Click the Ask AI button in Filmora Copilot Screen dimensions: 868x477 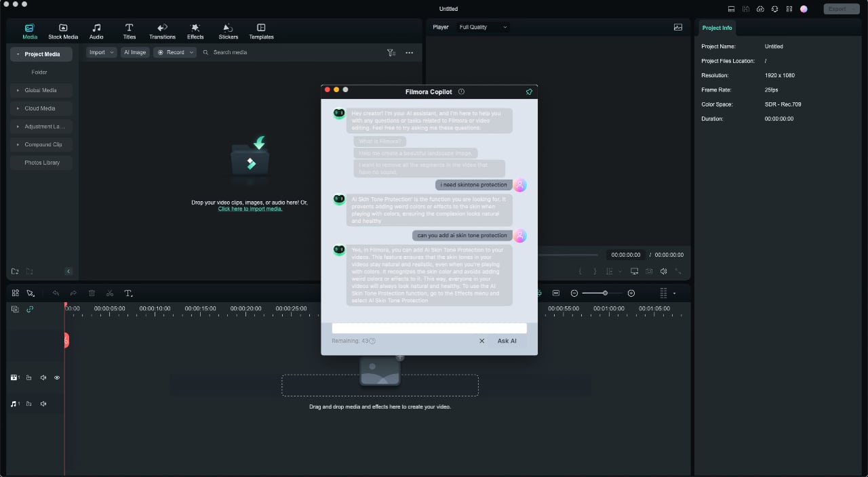(x=507, y=341)
